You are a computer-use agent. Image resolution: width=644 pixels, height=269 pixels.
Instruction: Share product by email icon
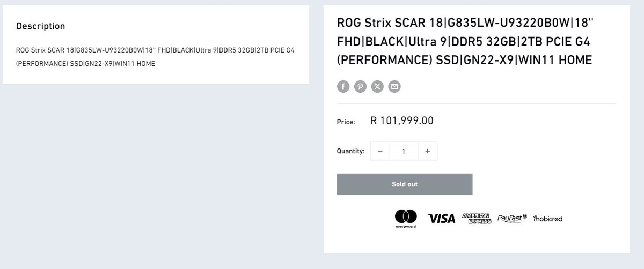point(394,86)
